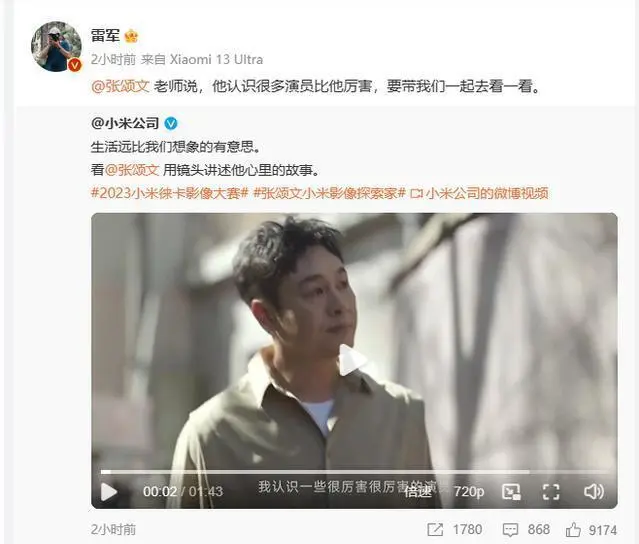Open hashtag #2023小米徕卡影像大赛#
The image size is (639, 544).
(170, 193)
